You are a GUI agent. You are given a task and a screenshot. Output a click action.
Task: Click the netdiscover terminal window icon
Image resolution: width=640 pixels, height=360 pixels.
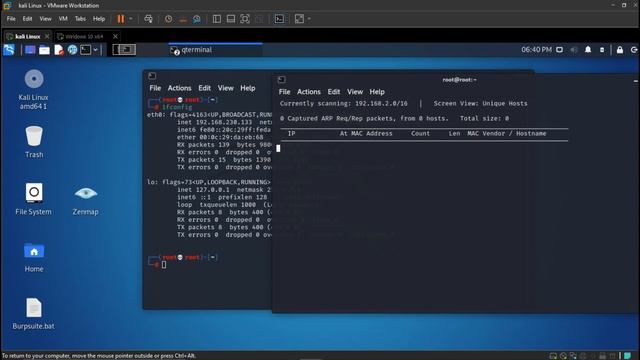[281, 80]
